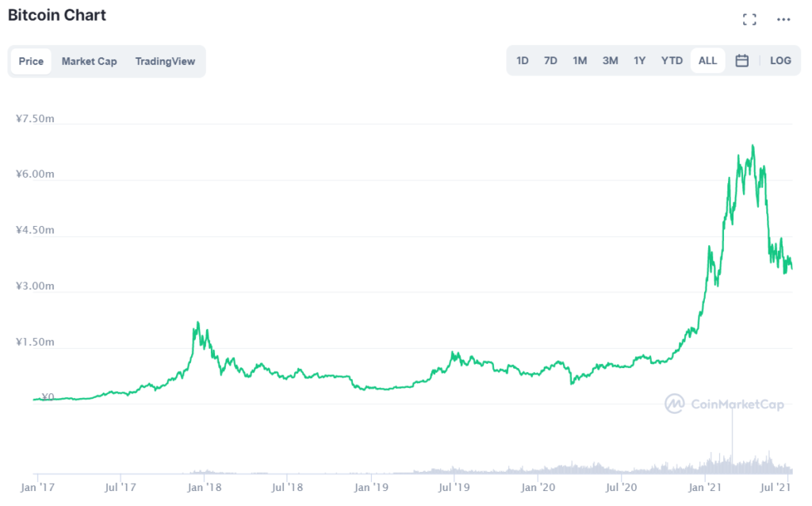The height and width of the screenshot is (506, 812).
Task: Click the Jul '20 date label
Action: point(621,487)
